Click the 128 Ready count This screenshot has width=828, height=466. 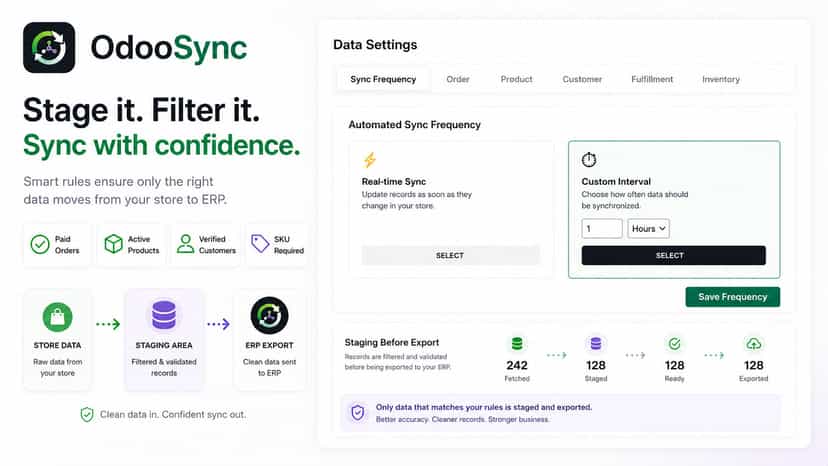(674, 365)
